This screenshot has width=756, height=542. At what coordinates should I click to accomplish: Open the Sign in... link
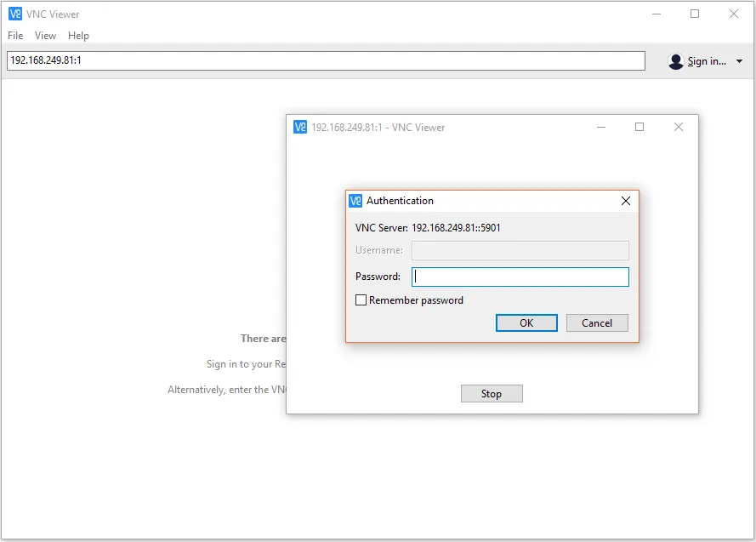click(x=707, y=61)
